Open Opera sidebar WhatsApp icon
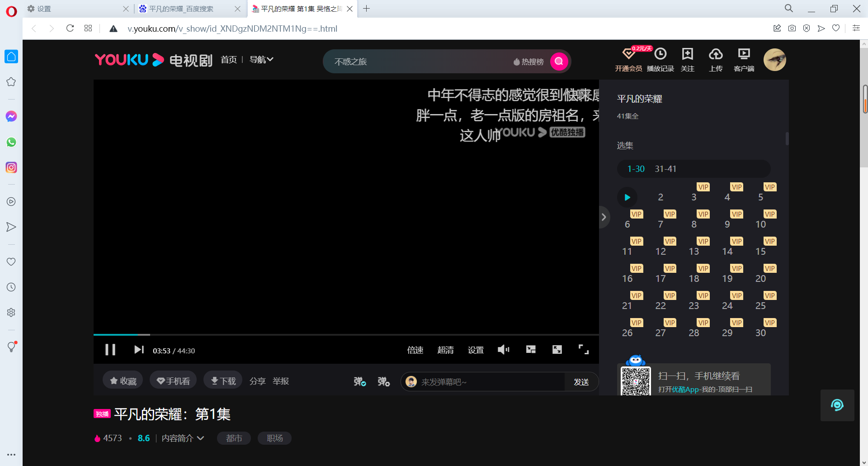868x466 pixels. click(11, 142)
